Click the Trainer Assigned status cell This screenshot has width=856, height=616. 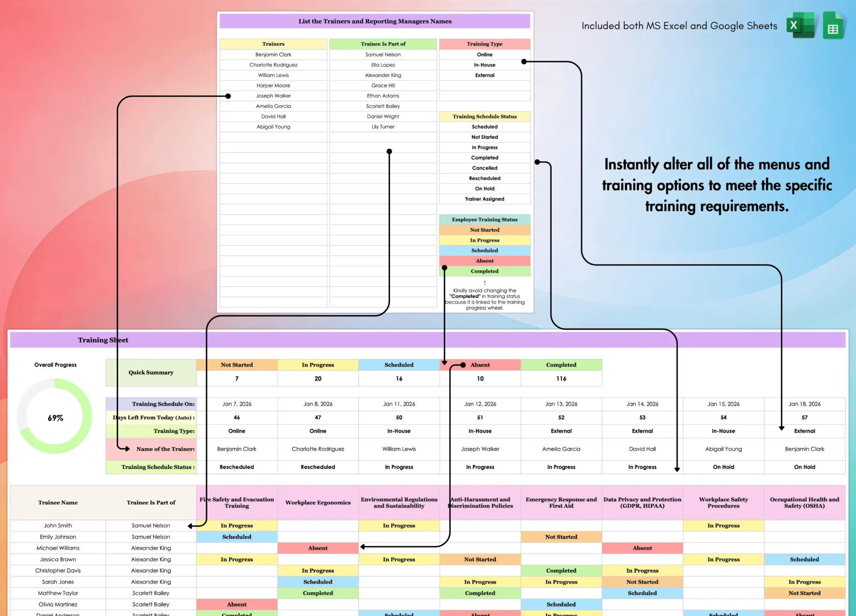tap(484, 199)
